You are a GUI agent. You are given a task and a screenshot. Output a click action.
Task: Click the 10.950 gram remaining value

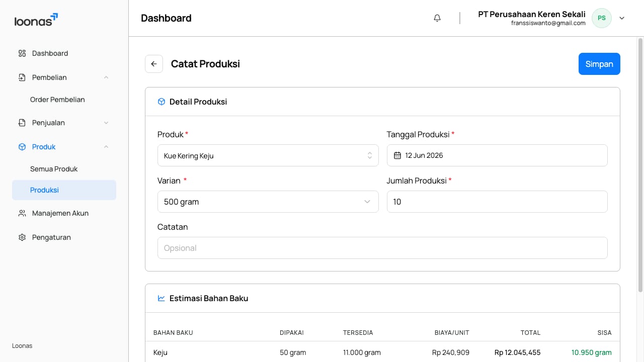592,352
